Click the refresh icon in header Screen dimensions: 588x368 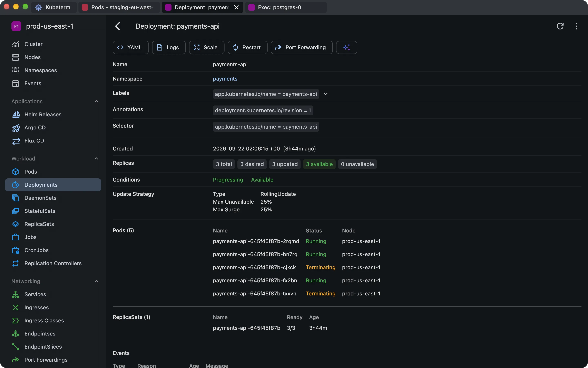(x=560, y=26)
